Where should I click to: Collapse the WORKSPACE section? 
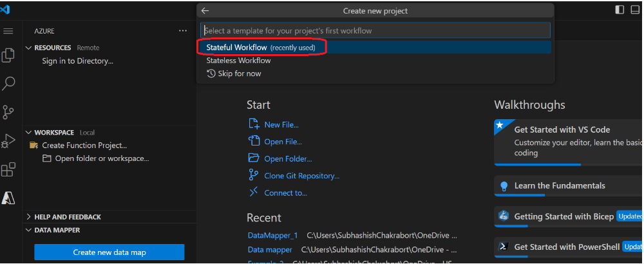tap(28, 132)
